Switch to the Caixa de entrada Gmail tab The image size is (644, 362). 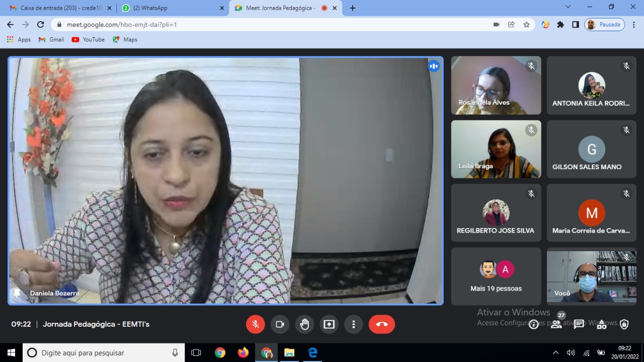tap(60, 8)
